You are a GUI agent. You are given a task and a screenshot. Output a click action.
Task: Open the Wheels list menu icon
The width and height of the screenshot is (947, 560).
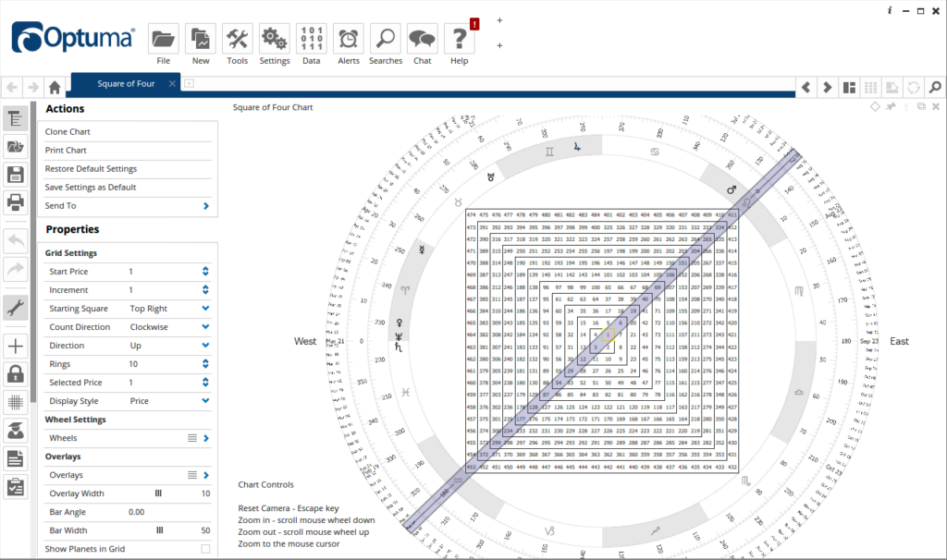[x=192, y=438]
